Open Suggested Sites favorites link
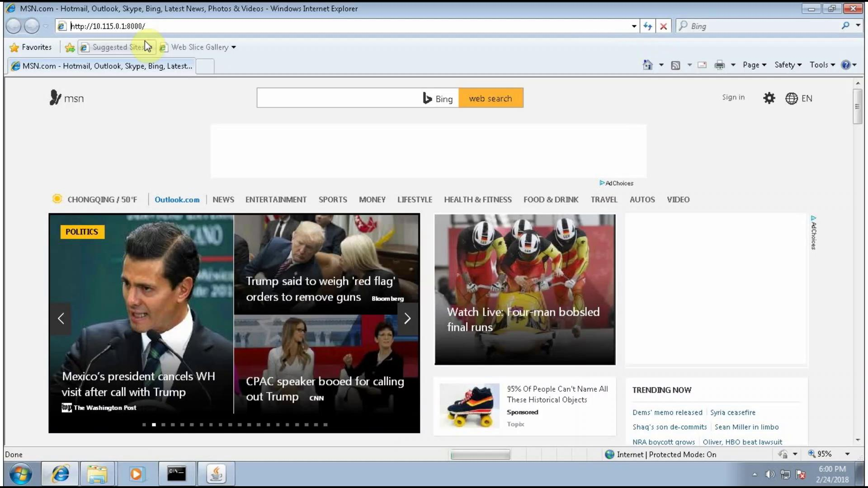The width and height of the screenshot is (868, 488). pyautogui.click(x=117, y=47)
